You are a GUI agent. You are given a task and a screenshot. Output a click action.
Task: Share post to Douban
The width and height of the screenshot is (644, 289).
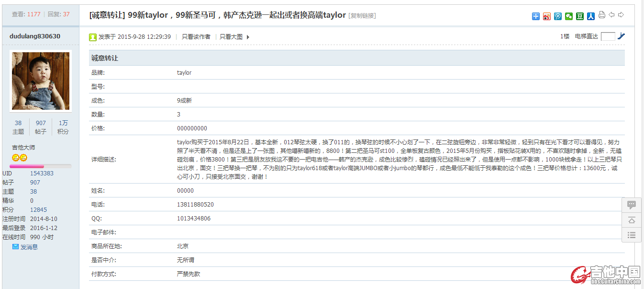coord(580,16)
